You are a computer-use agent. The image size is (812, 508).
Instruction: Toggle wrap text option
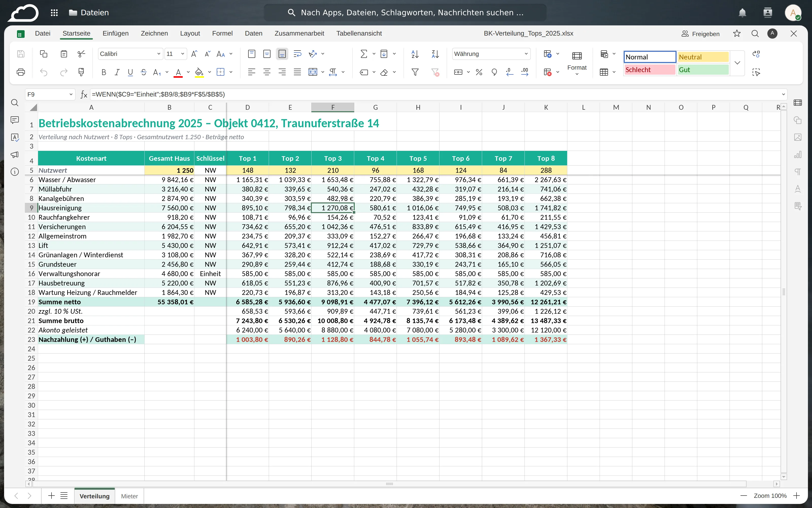297,54
